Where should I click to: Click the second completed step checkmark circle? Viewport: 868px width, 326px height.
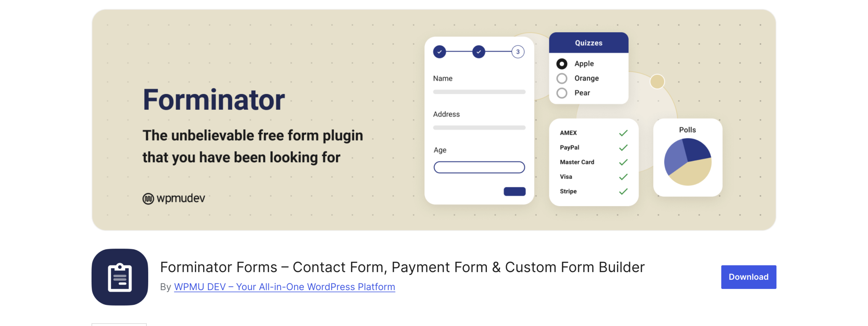(x=478, y=52)
